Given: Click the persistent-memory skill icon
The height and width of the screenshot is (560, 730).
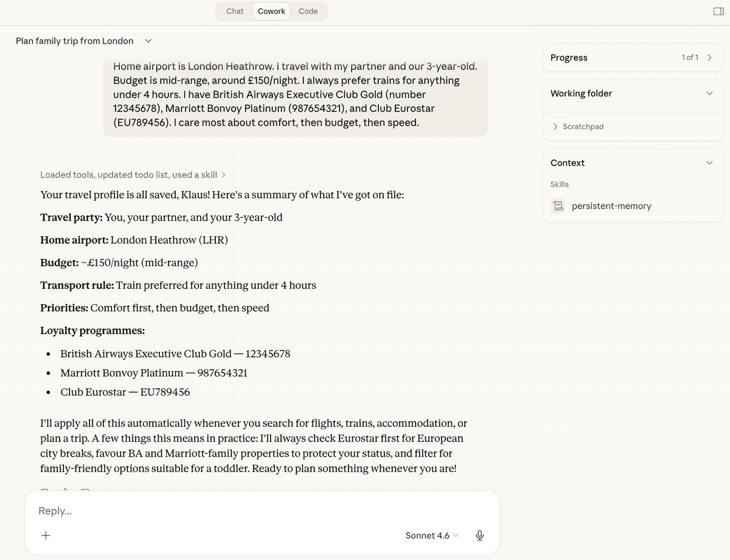Looking at the screenshot, I should tap(558, 206).
